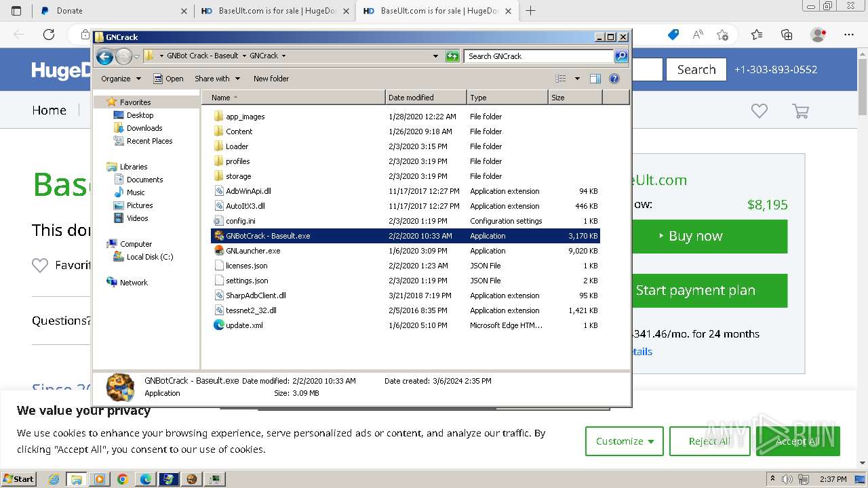Select the app_images folder icon
Viewport: 868px width, 488px height.
pos(218,117)
